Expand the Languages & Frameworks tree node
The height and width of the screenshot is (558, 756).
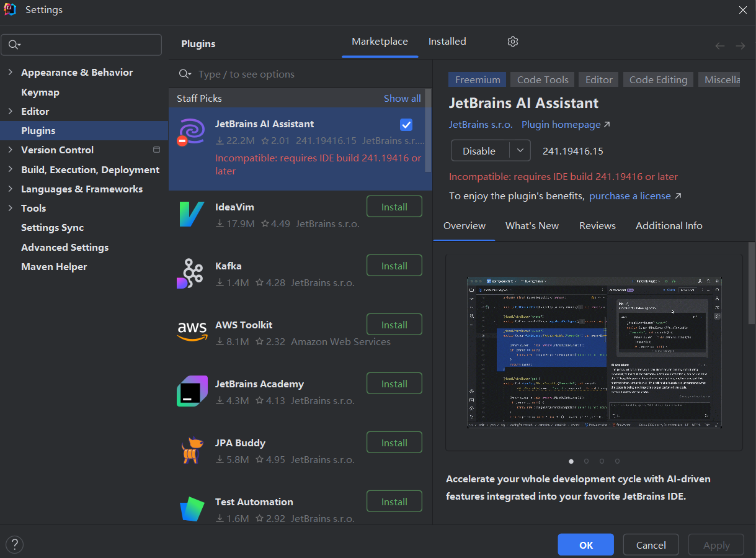(10, 189)
